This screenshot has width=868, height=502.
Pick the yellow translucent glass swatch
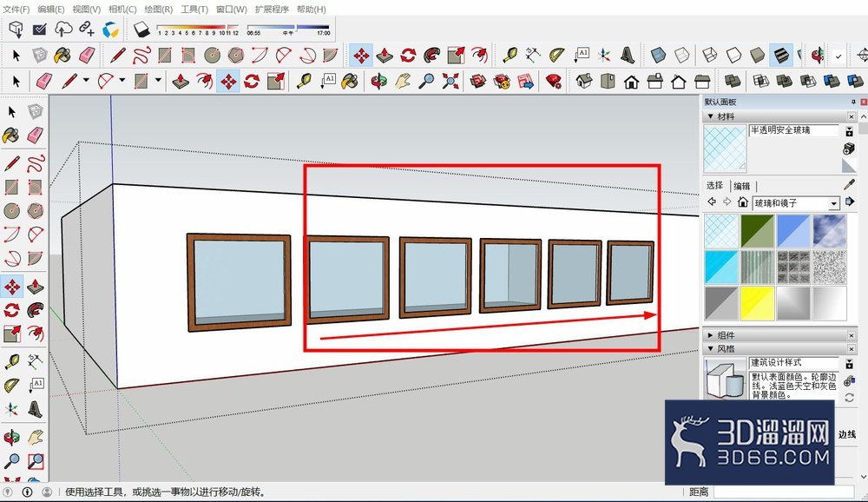[x=757, y=303]
